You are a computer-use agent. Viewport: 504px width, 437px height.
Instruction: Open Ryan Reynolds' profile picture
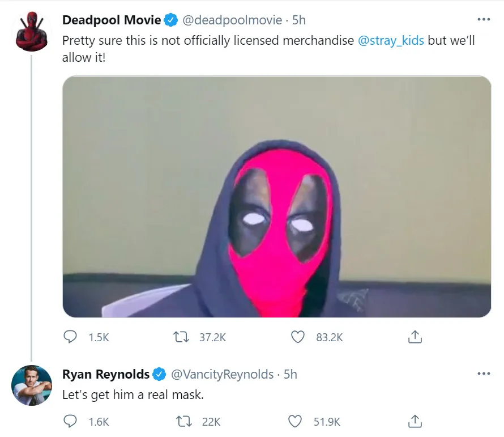coord(32,385)
